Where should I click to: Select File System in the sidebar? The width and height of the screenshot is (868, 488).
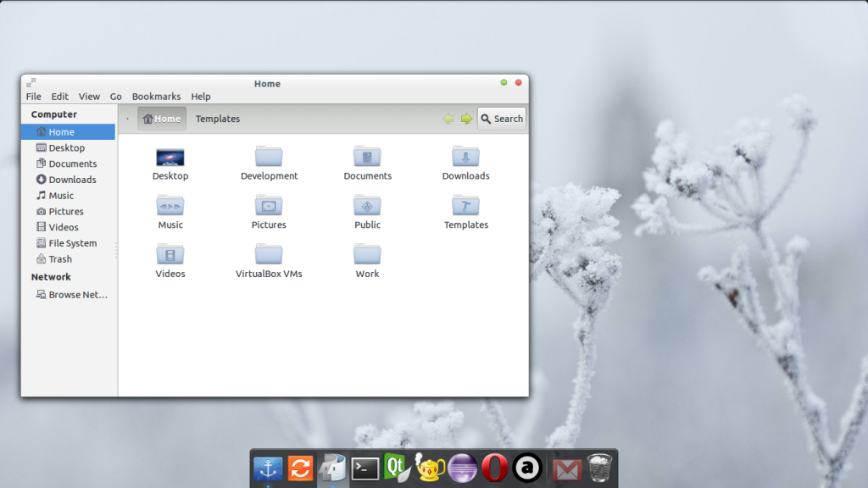click(x=72, y=243)
